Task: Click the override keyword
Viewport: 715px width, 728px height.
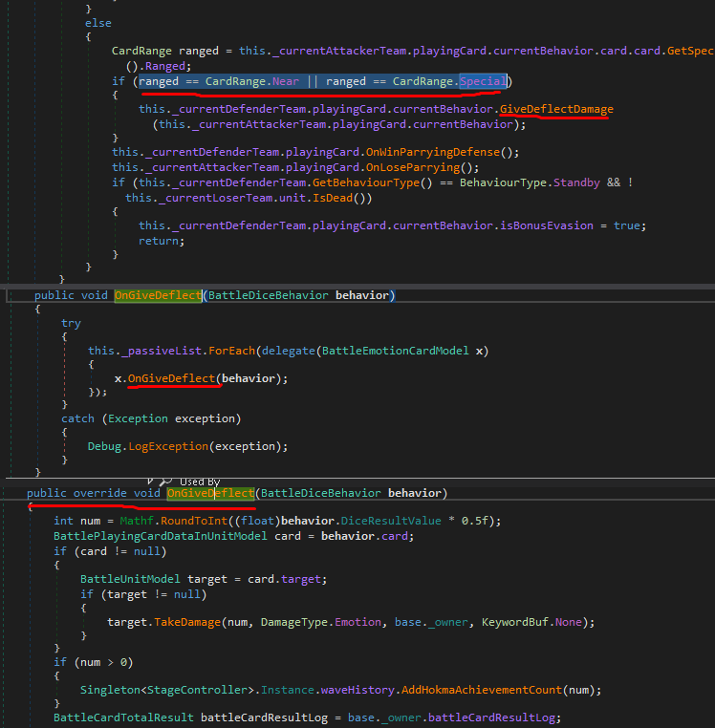Action: click(x=99, y=493)
